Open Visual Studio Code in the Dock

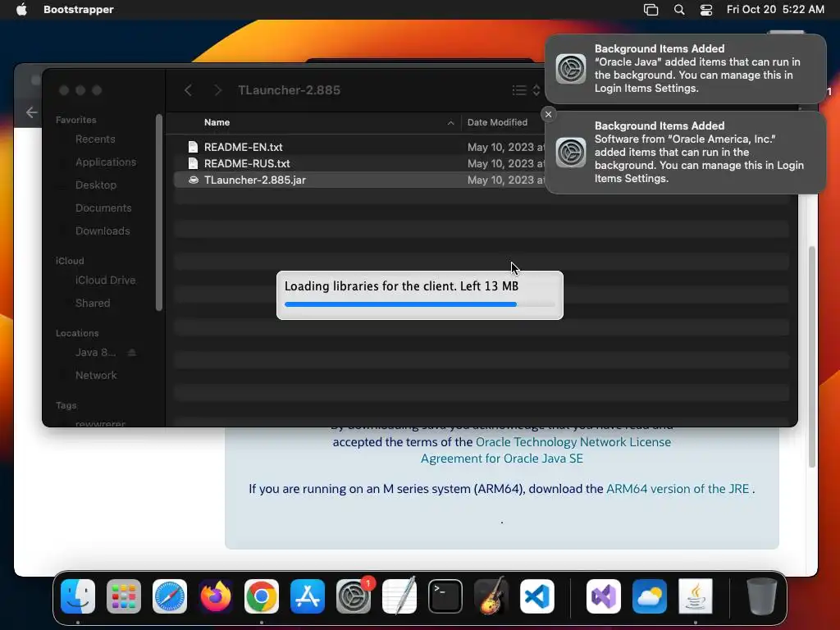point(537,596)
